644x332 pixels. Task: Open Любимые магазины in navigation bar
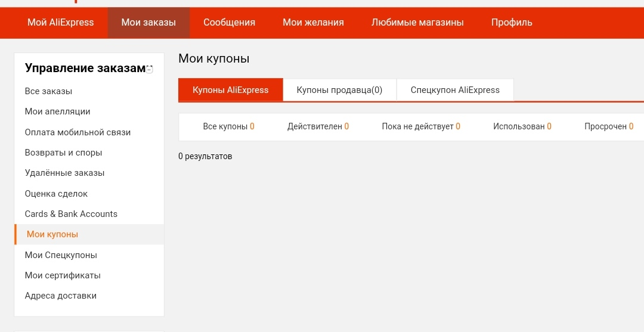(417, 23)
